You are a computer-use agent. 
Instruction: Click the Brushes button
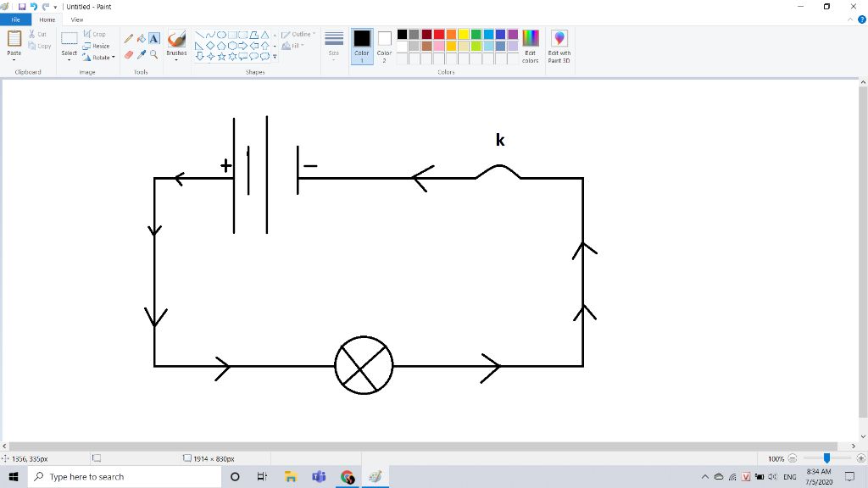(176, 42)
